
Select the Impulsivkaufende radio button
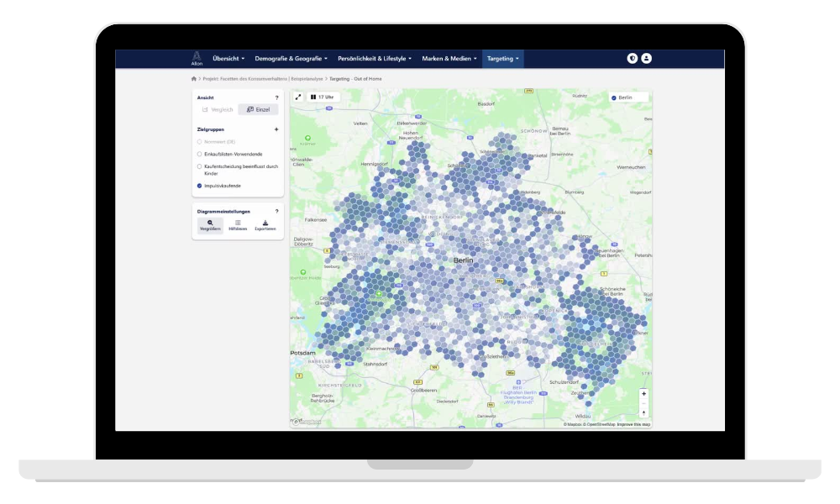[199, 186]
